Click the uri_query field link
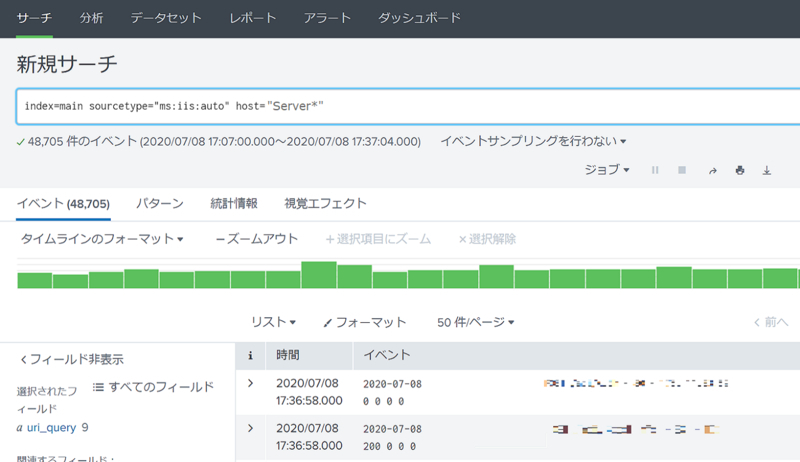Viewport: 800px width, 462px height. [51, 428]
